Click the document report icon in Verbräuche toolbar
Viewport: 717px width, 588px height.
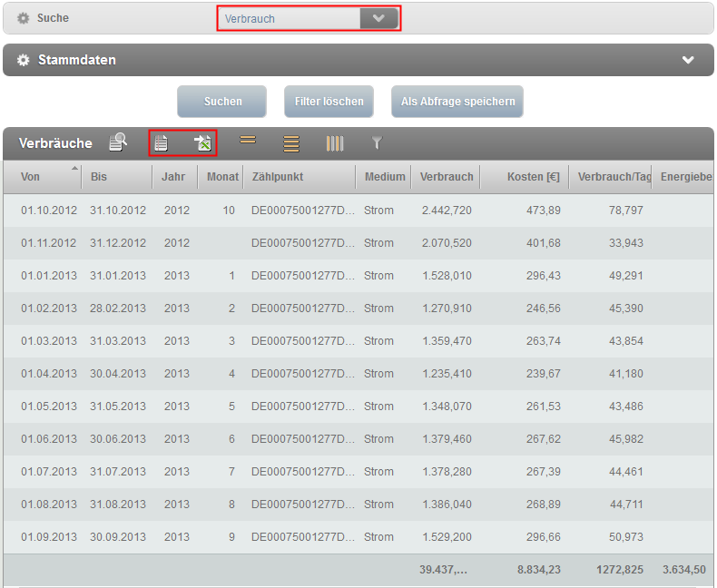pos(162,142)
